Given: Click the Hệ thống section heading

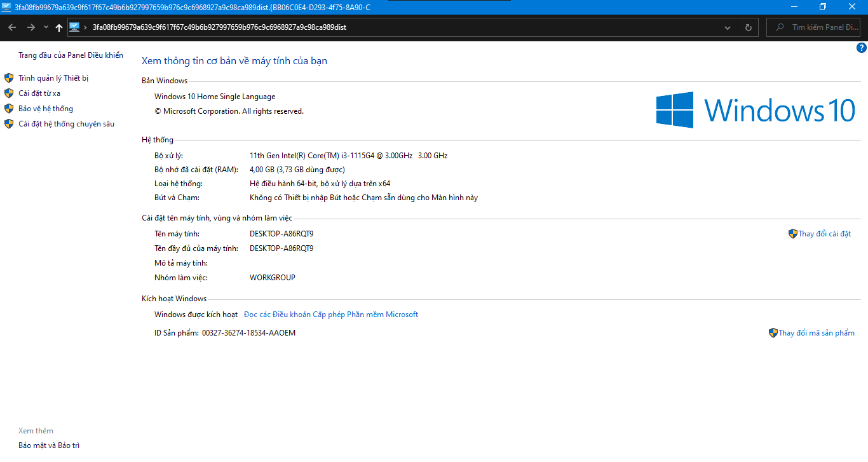Looking at the screenshot, I should coord(158,140).
